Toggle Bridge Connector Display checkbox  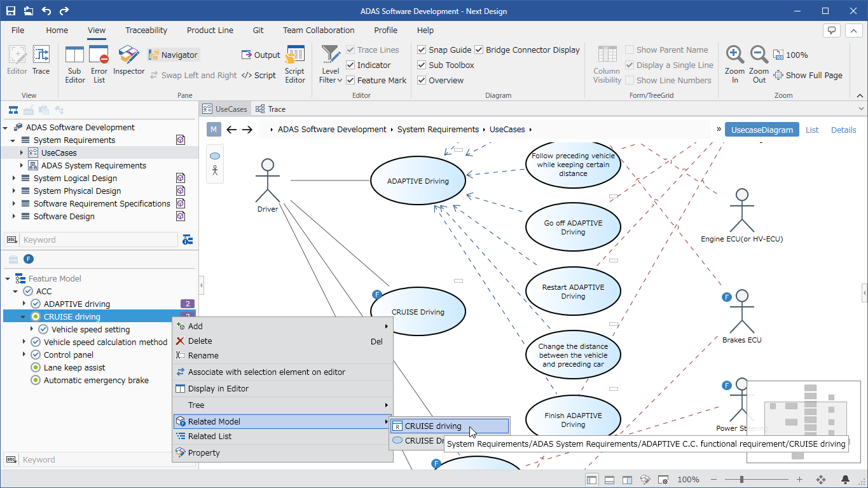[479, 50]
